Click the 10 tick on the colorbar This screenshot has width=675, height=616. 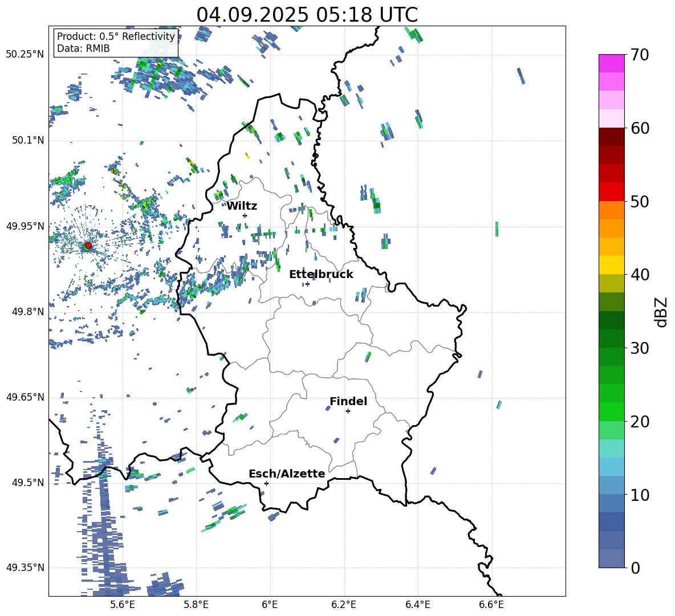tap(639, 495)
